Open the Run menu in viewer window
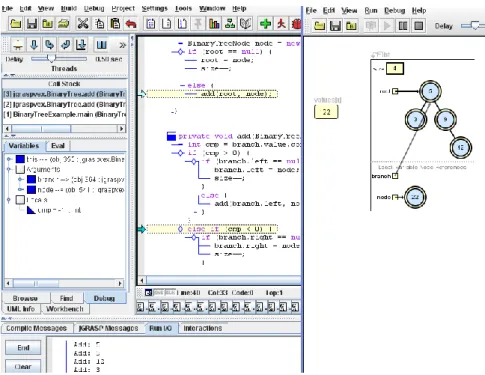 371,11
